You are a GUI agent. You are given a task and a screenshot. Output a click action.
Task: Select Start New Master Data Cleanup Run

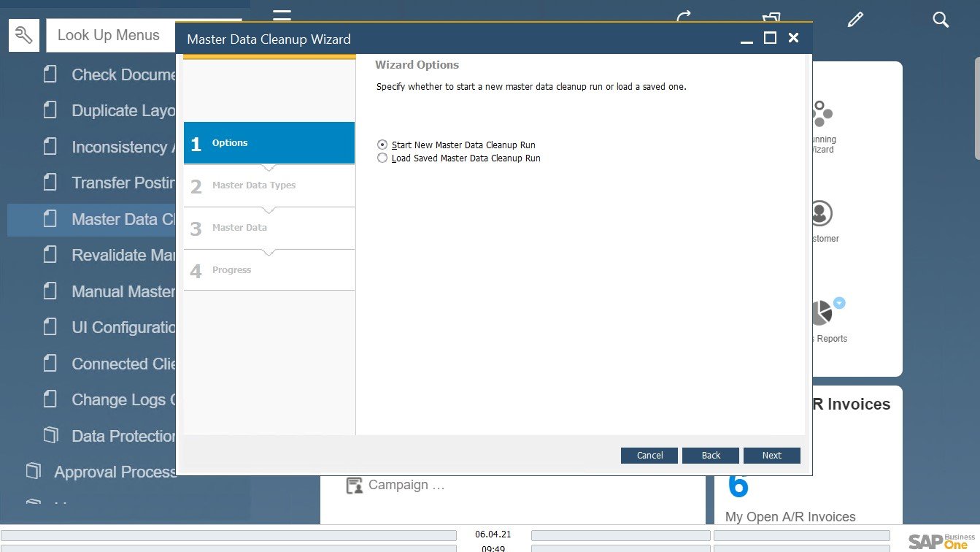click(x=382, y=145)
